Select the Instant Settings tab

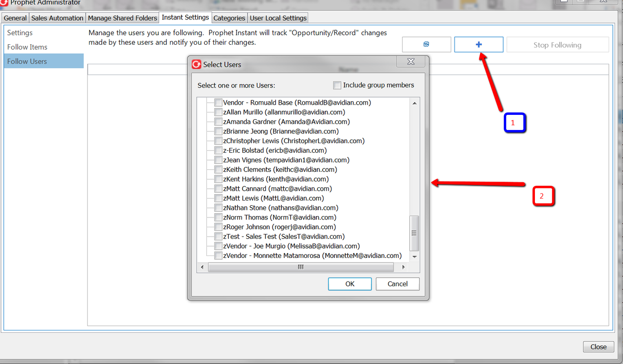pyautogui.click(x=185, y=17)
